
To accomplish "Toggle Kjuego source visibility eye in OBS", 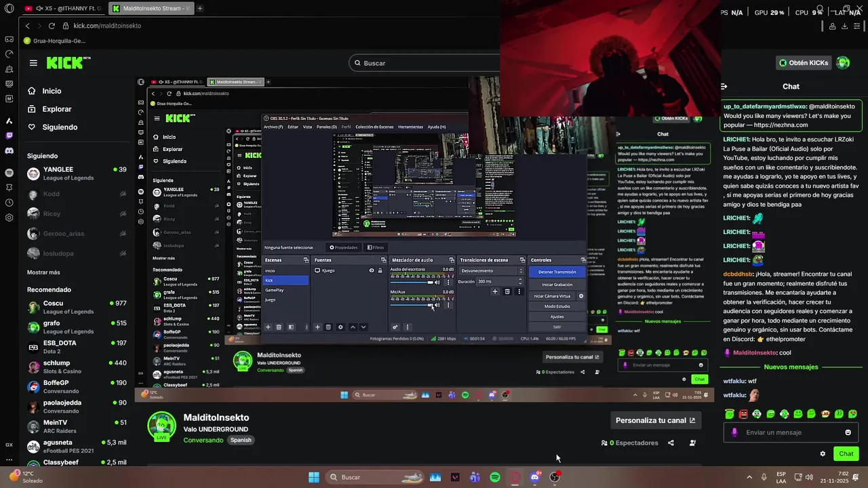I will (x=371, y=270).
